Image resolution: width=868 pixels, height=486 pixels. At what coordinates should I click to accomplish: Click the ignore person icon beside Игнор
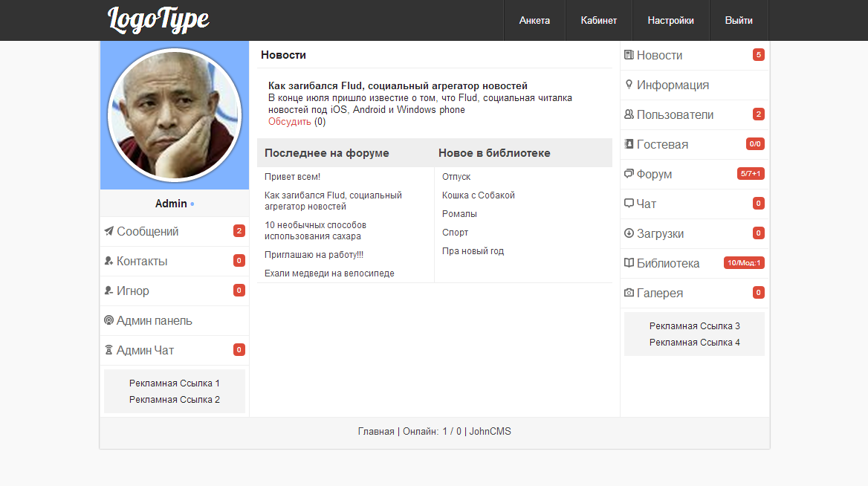click(108, 291)
